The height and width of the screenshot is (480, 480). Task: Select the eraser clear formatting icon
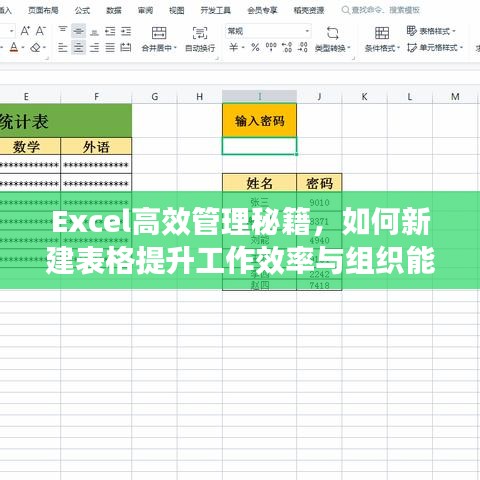point(35,48)
